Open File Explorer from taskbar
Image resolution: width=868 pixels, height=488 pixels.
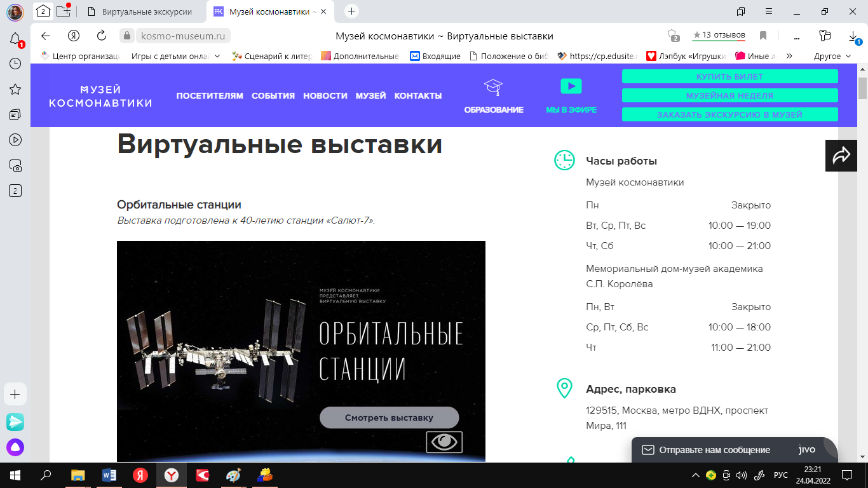[x=78, y=475]
